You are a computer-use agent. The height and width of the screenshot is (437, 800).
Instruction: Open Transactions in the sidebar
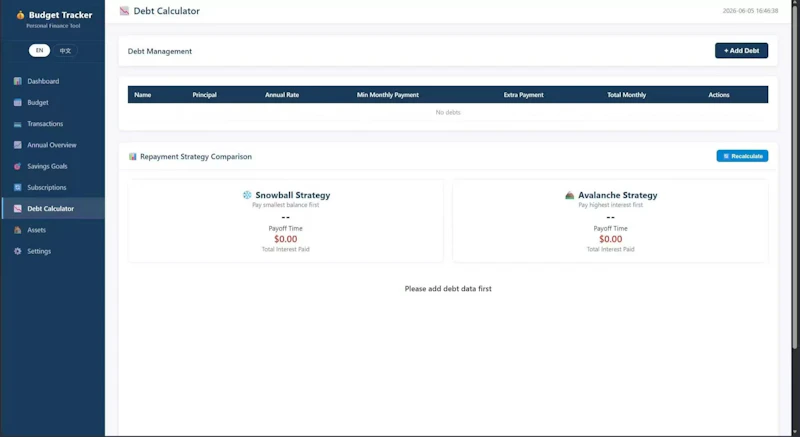pyautogui.click(x=53, y=124)
